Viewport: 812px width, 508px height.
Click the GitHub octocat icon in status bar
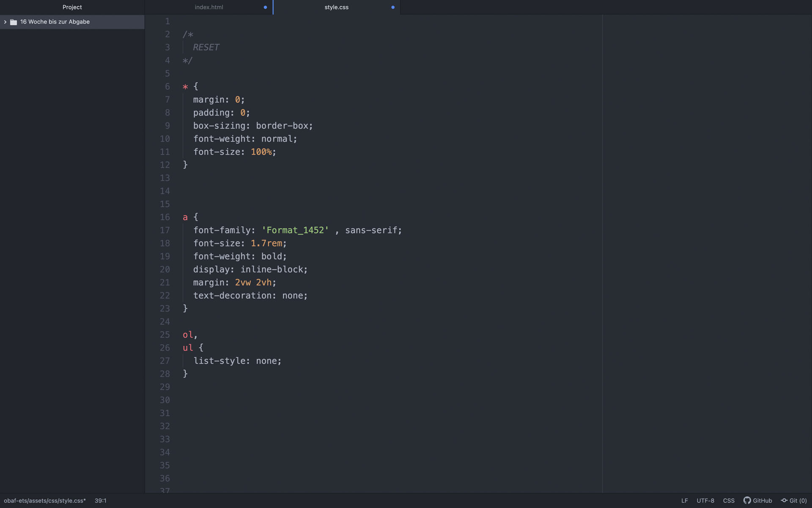[x=747, y=500]
